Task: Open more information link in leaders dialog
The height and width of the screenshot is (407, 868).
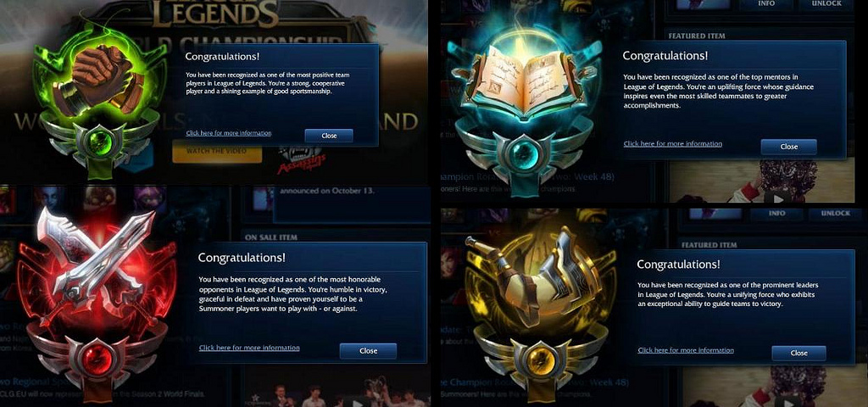Action: click(686, 350)
